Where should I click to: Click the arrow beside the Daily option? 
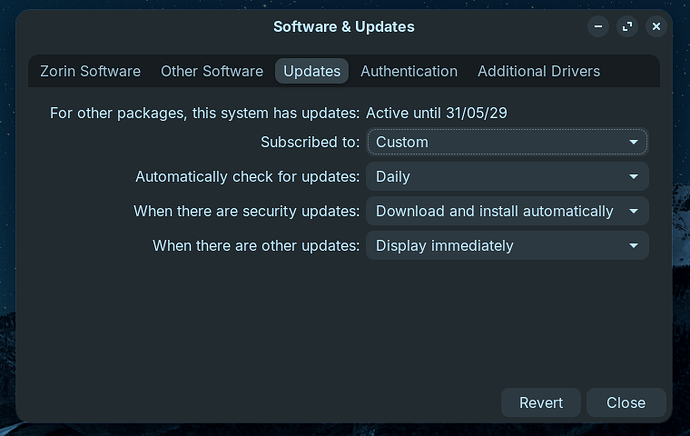[633, 177]
